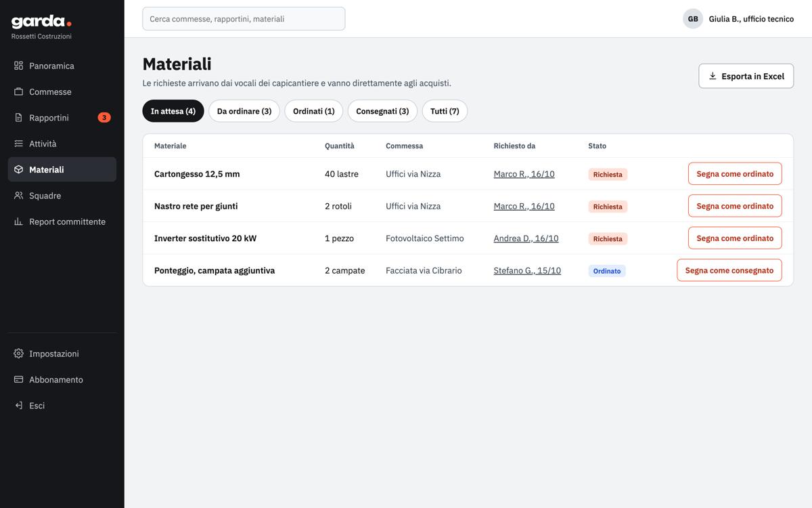Switch to Da ordinare (3) tab
Viewport: 812px width, 508px height.
click(x=244, y=111)
